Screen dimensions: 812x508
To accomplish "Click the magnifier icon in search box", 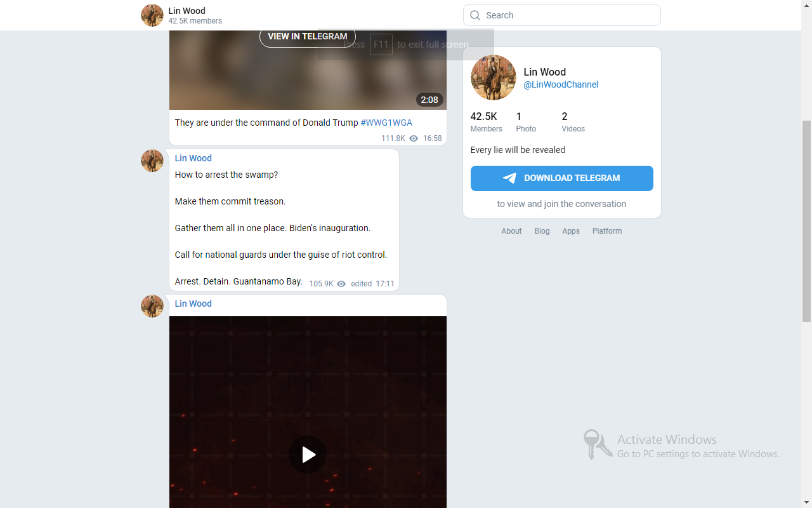I will [475, 15].
